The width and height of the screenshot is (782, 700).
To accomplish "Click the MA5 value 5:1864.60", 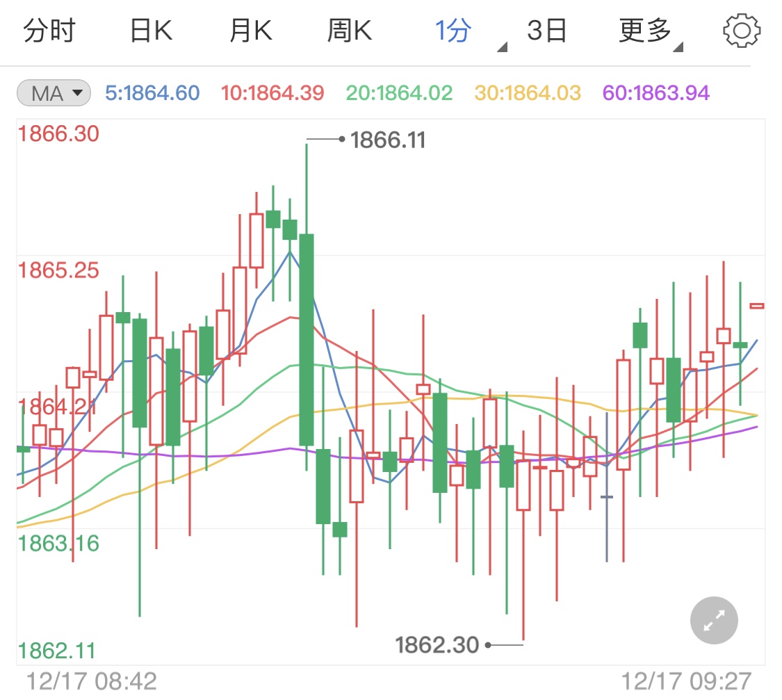I will tap(152, 92).
